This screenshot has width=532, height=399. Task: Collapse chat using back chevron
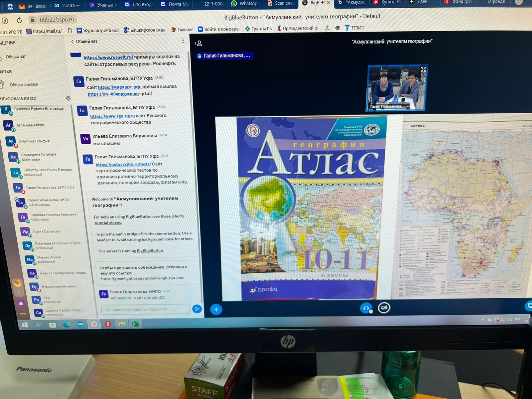coord(72,42)
